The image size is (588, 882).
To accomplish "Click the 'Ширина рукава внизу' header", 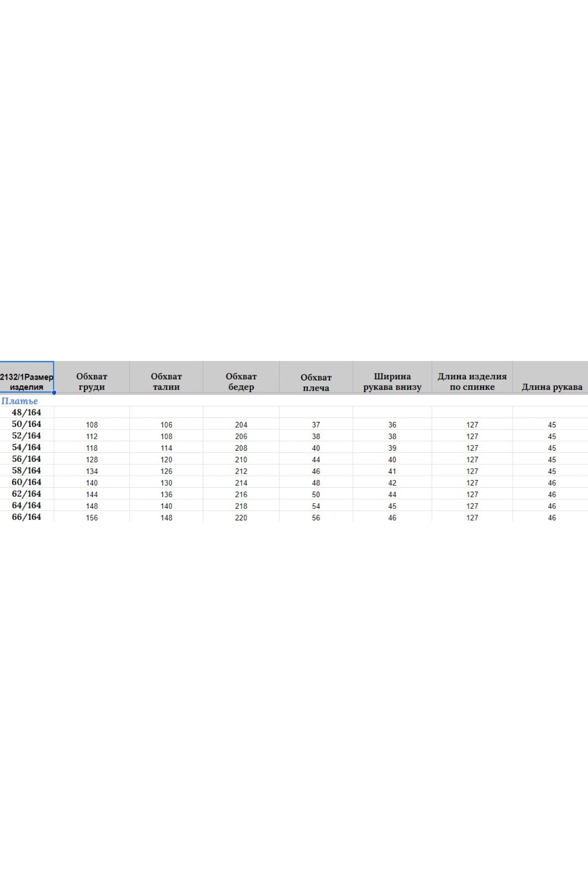I will click(392, 381).
